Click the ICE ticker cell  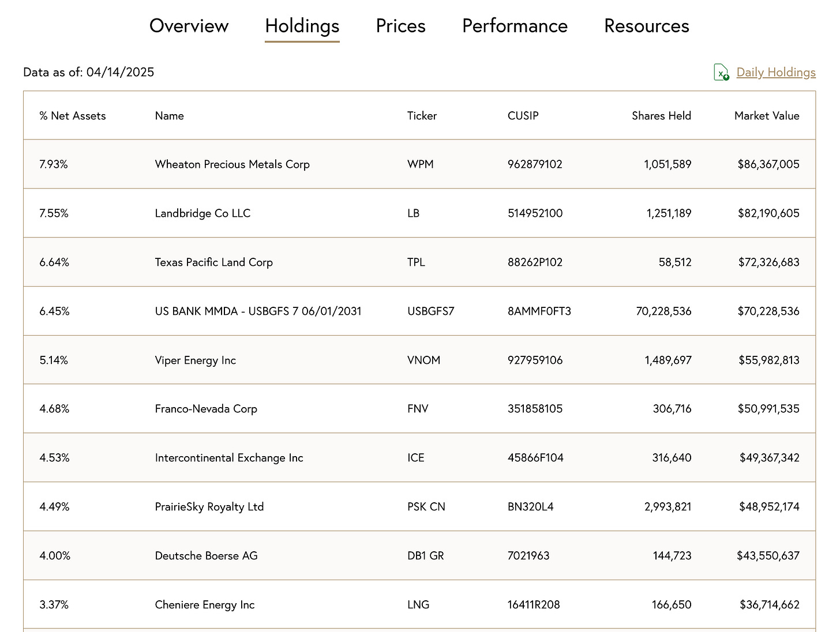point(415,458)
